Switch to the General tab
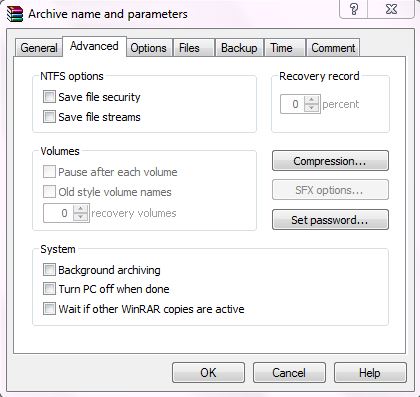 (x=39, y=48)
